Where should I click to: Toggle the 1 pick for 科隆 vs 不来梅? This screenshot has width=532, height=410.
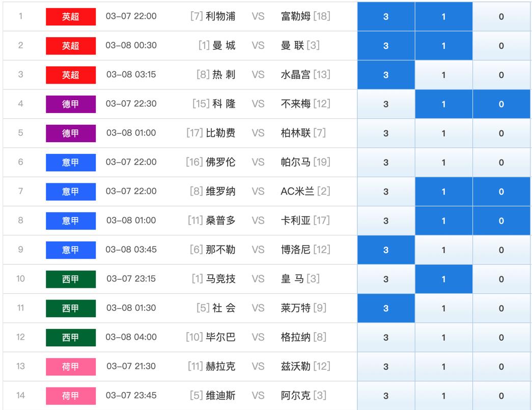[443, 104]
